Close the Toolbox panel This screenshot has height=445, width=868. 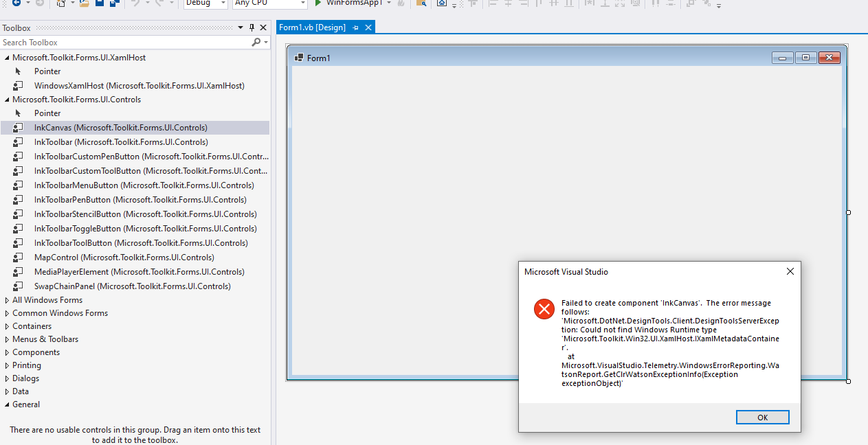click(263, 27)
